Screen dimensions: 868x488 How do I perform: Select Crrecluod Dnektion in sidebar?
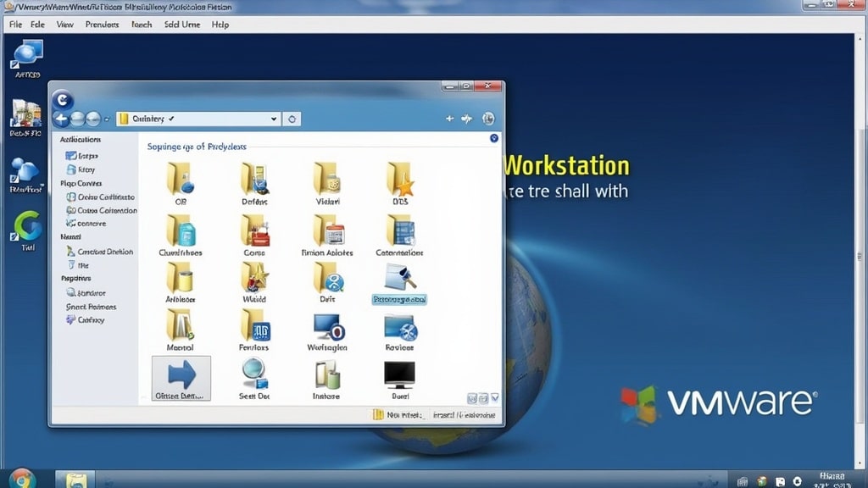[100, 252]
